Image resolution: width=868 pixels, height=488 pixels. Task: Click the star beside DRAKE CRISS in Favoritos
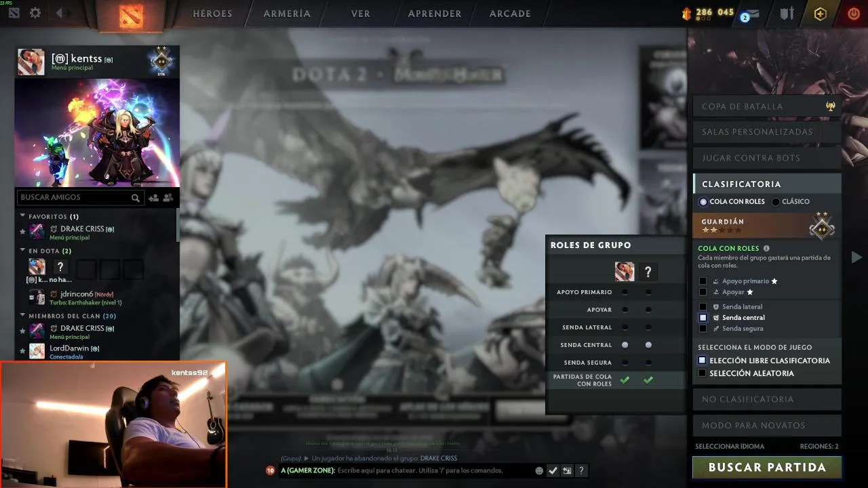pyautogui.click(x=22, y=232)
